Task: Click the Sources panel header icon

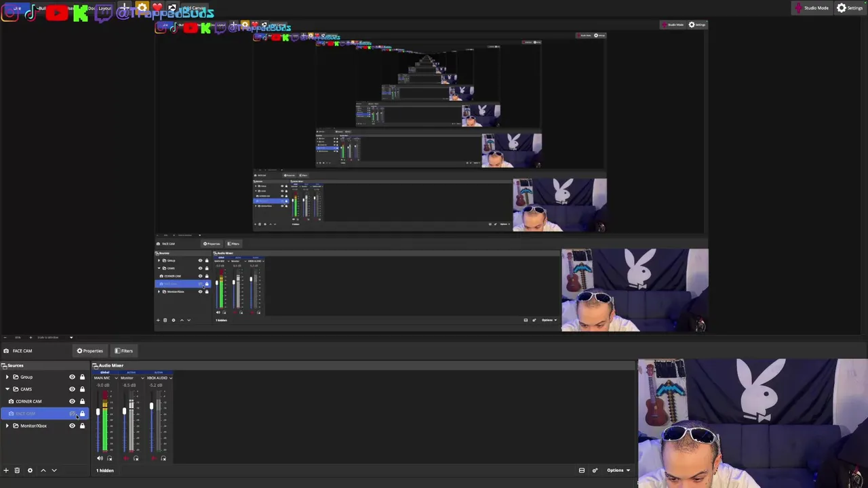Action: (3, 366)
